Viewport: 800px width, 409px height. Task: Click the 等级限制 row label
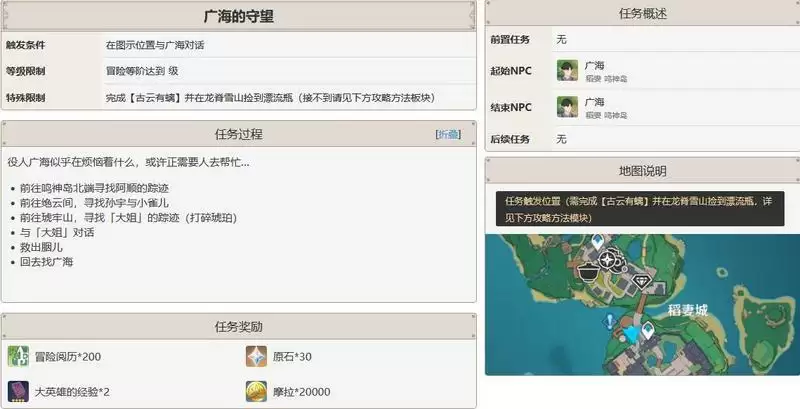[26, 71]
